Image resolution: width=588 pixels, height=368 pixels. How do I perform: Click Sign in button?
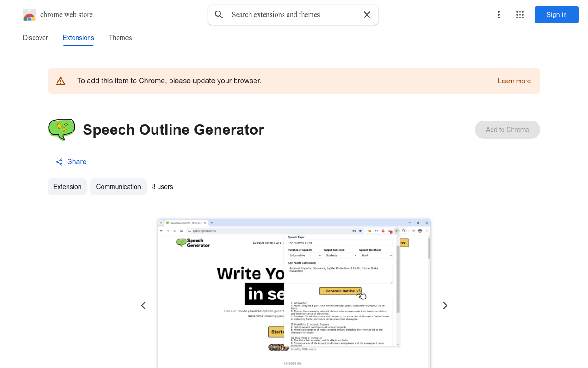[557, 15]
